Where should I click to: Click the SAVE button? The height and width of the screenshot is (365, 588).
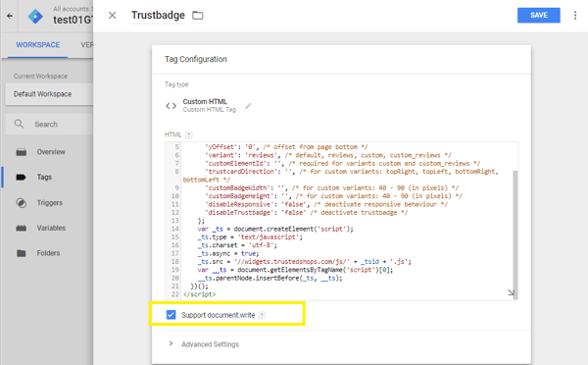(x=538, y=15)
